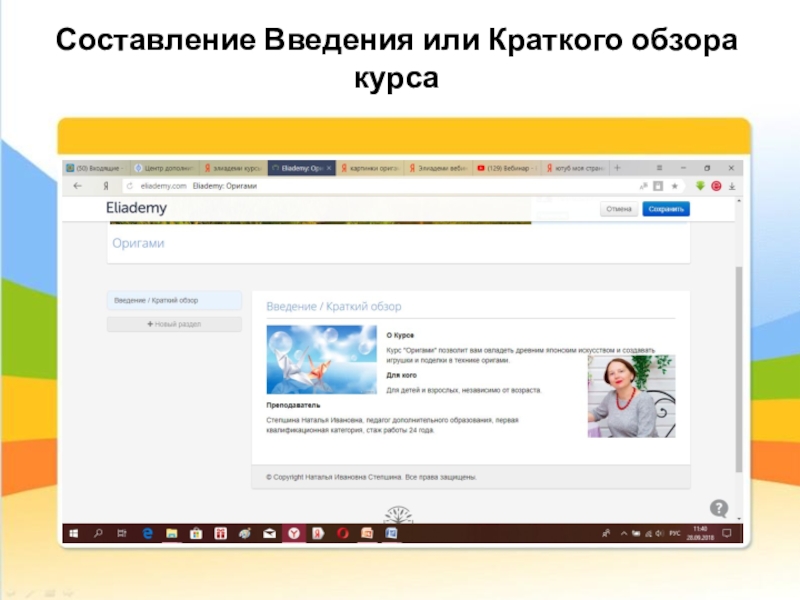
Task: Click the bookmark star in address bar
Action: pos(674,186)
